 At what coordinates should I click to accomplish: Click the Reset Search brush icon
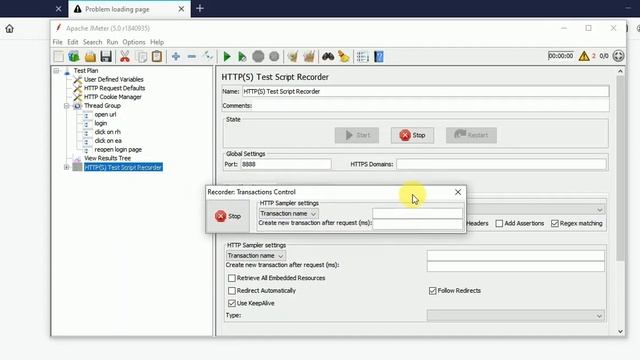344,56
